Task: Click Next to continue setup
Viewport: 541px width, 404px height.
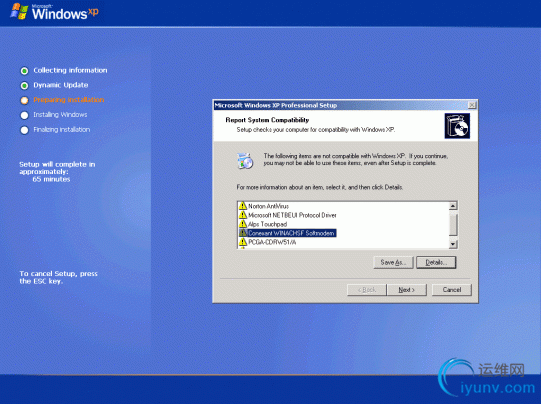Action: click(x=407, y=290)
